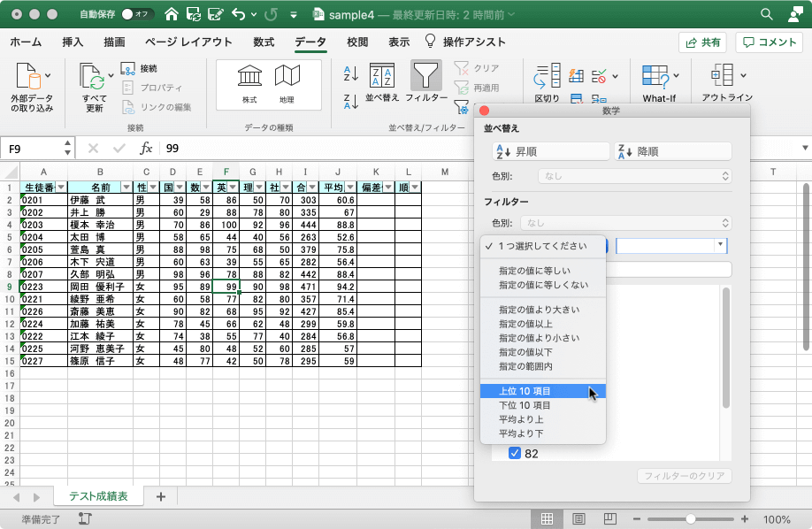Open the filter dropdown on 名前 column header
This screenshot has width=812, height=529.
coord(125,188)
